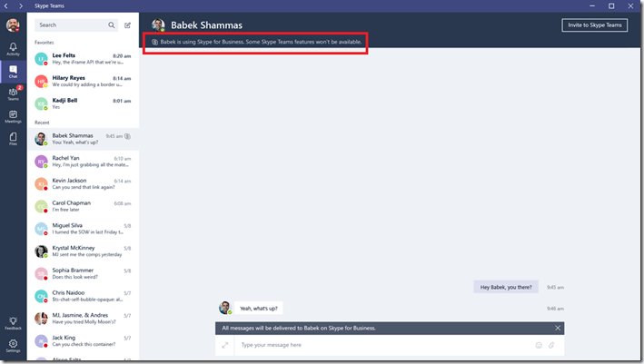Click Babek's avatar in the chat header

(158, 25)
